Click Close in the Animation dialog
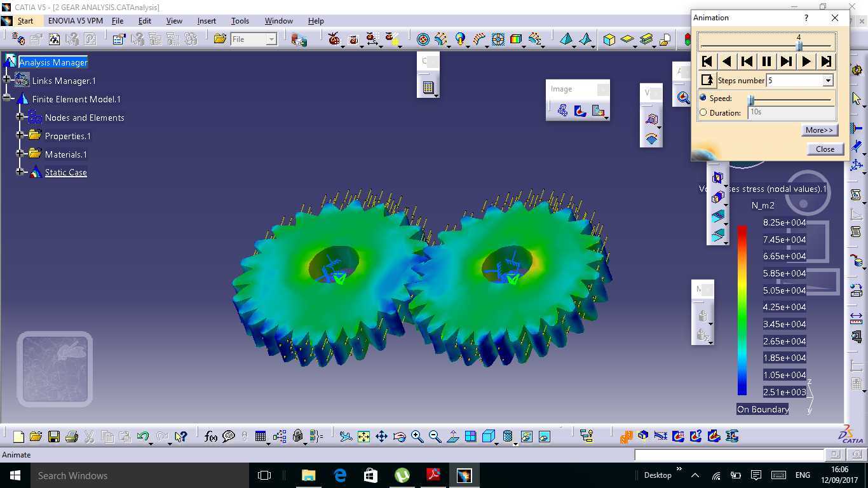The image size is (868, 488). click(x=825, y=149)
